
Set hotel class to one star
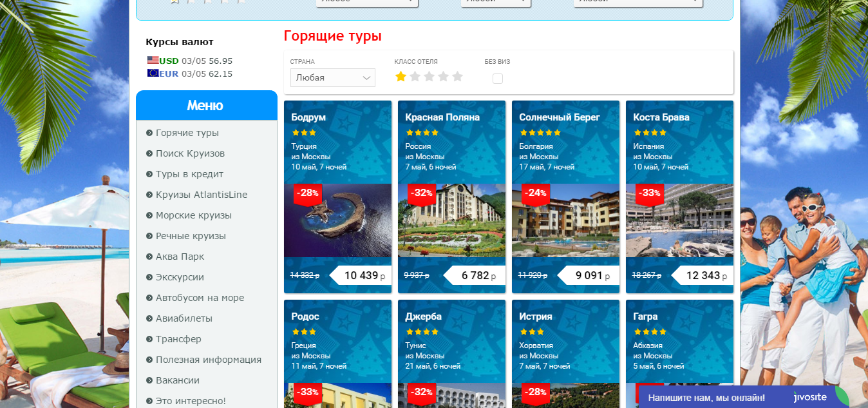point(401,77)
